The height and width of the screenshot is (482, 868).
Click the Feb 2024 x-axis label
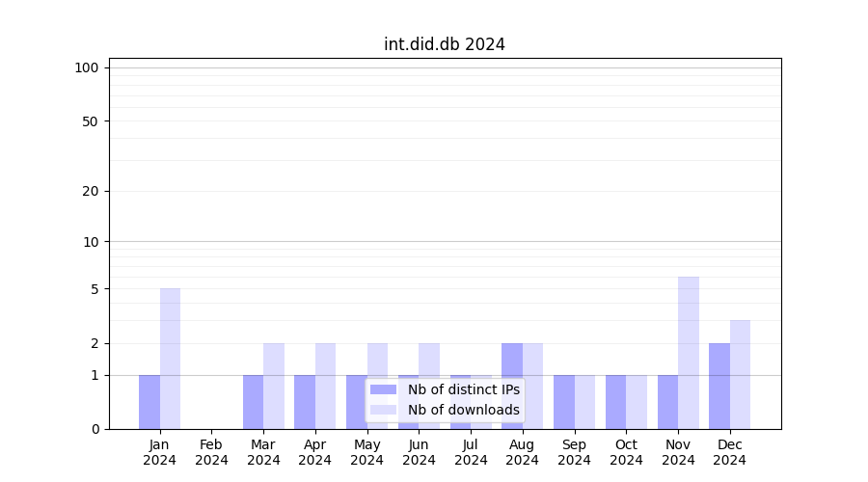(211, 452)
